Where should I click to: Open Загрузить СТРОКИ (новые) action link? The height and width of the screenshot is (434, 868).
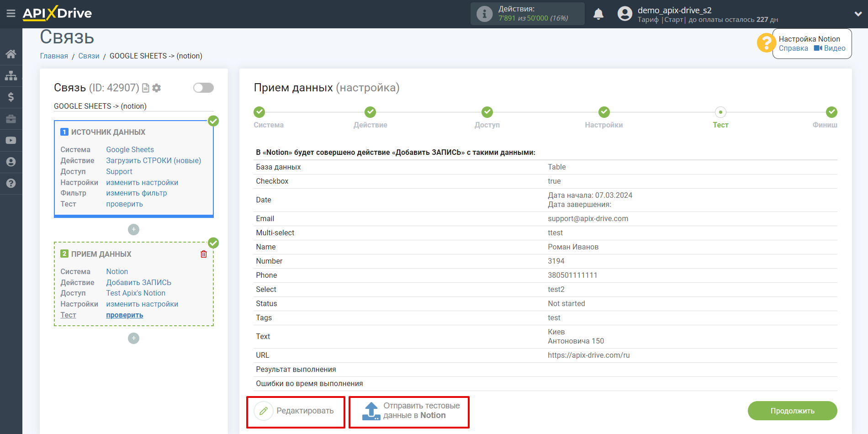coord(153,161)
